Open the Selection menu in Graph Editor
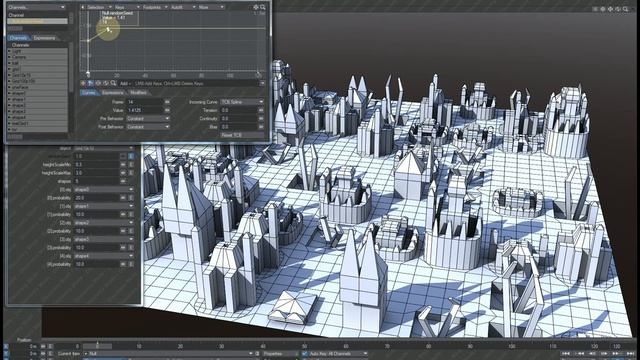This screenshot has width=640, height=360. (x=98, y=7)
